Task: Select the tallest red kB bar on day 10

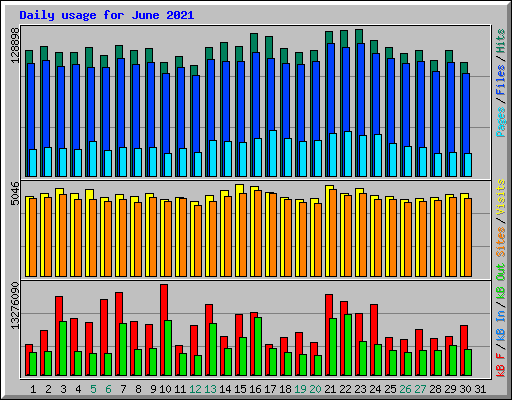Action: (164, 330)
